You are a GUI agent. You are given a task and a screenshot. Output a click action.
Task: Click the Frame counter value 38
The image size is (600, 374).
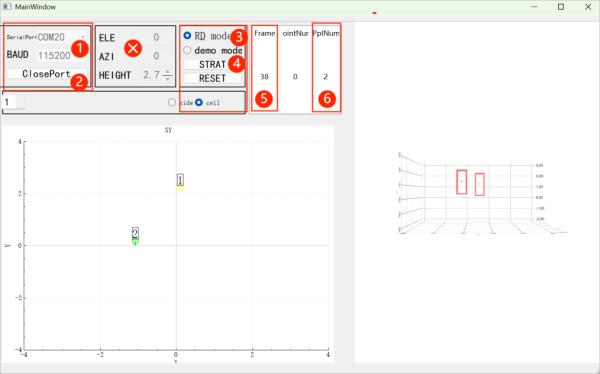[x=264, y=77]
